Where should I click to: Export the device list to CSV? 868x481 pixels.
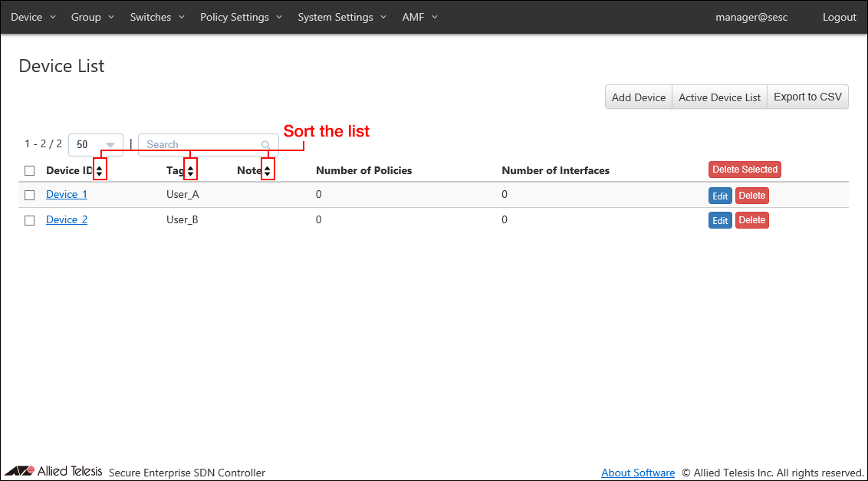[x=807, y=97]
